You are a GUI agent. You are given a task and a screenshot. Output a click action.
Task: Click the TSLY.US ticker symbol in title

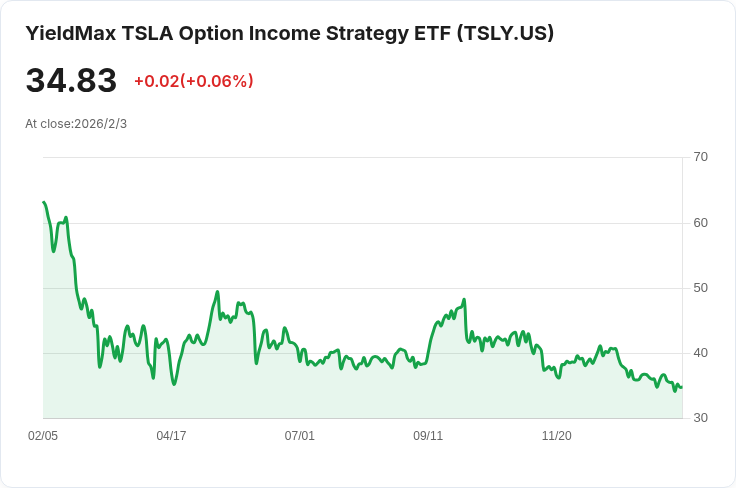(506, 33)
